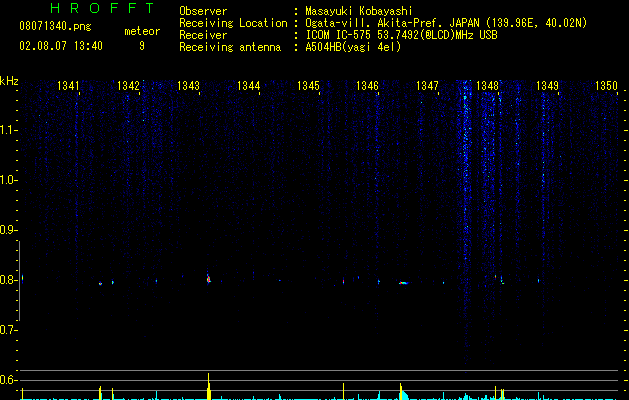Click the HROFFT title text
The height and width of the screenshot is (400, 629).
coord(103,8)
